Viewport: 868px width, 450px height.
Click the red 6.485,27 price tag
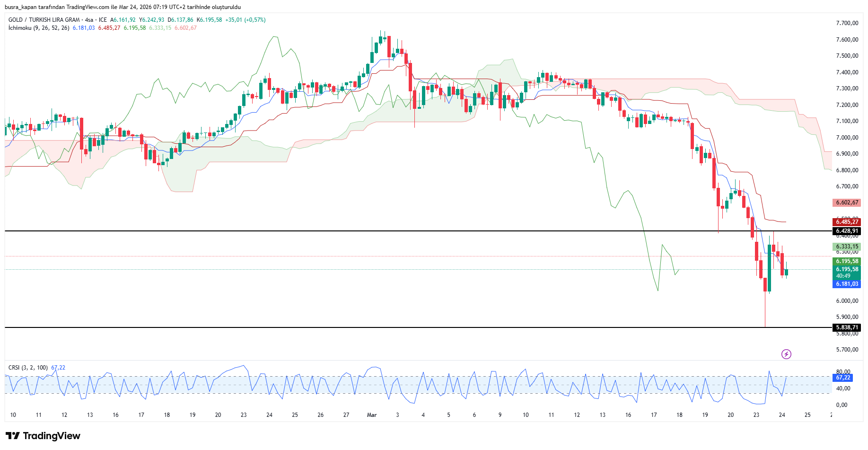point(847,222)
